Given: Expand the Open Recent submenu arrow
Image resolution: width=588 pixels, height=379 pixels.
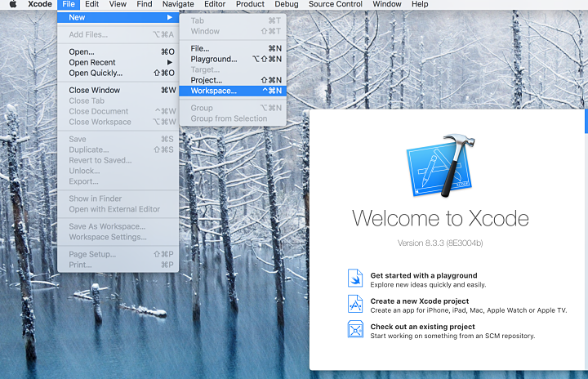Looking at the screenshot, I should coord(170,62).
